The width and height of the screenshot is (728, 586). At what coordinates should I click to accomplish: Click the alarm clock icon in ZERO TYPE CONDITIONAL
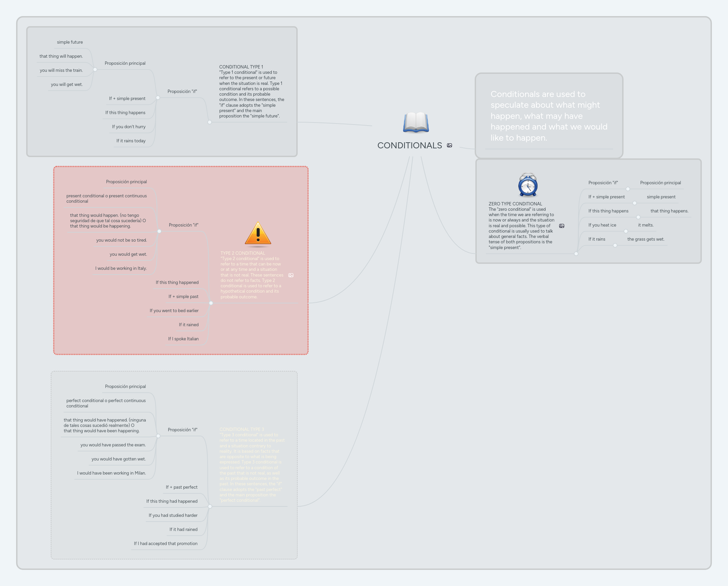click(527, 186)
